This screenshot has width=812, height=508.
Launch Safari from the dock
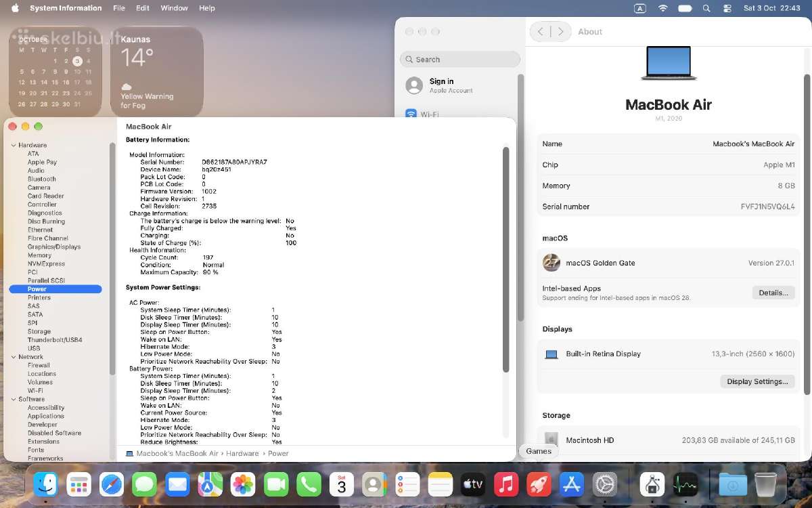[112, 484]
